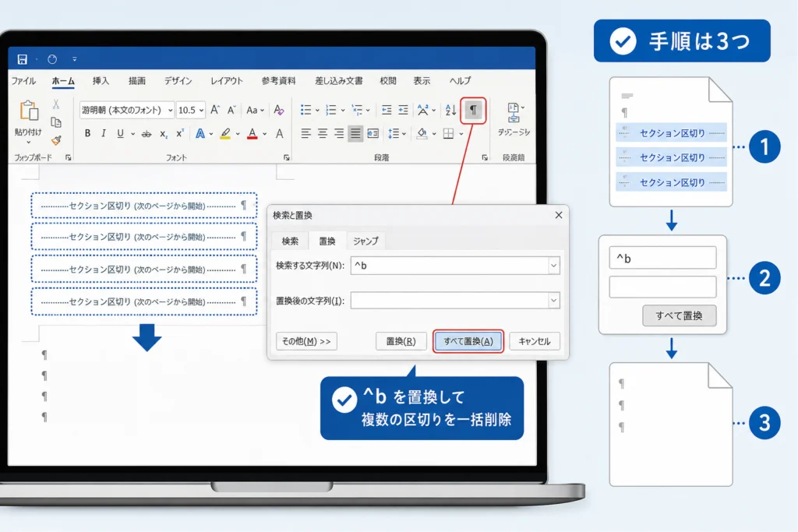The width and height of the screenshot is (798, 532).
Task: Click the Sort A-Z icon
Action: [450, 110]
